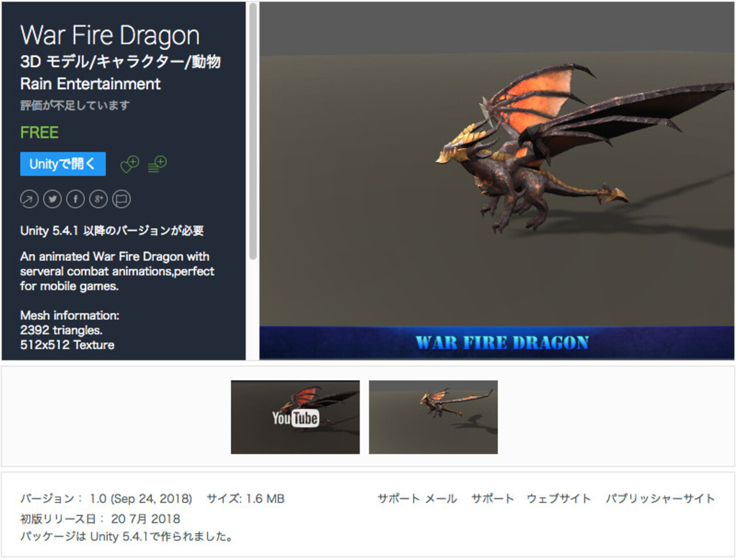
Task: Open the キャラクター category link
Action: [140, 61]
